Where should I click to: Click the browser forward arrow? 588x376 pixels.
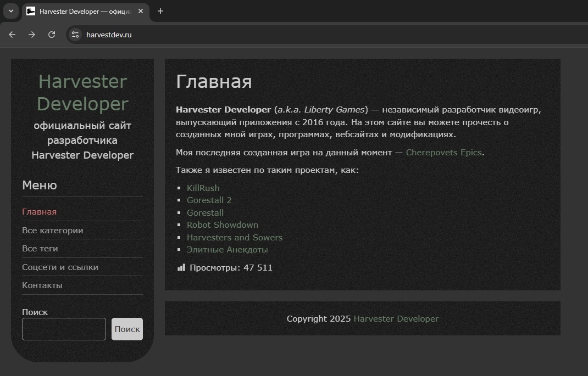click(32, 35)
